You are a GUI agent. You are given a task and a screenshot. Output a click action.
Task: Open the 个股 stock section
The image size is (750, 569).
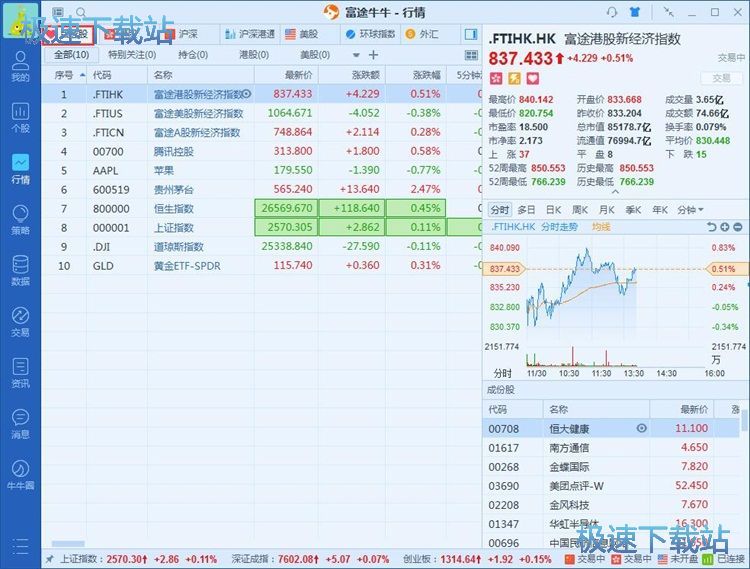20,117
